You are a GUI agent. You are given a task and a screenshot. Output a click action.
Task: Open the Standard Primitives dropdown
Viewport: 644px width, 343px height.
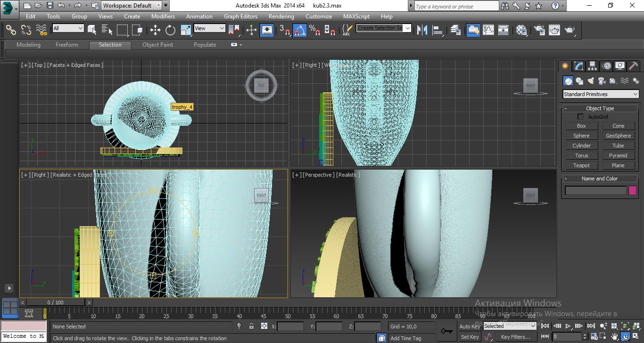[x=601, y=94]
